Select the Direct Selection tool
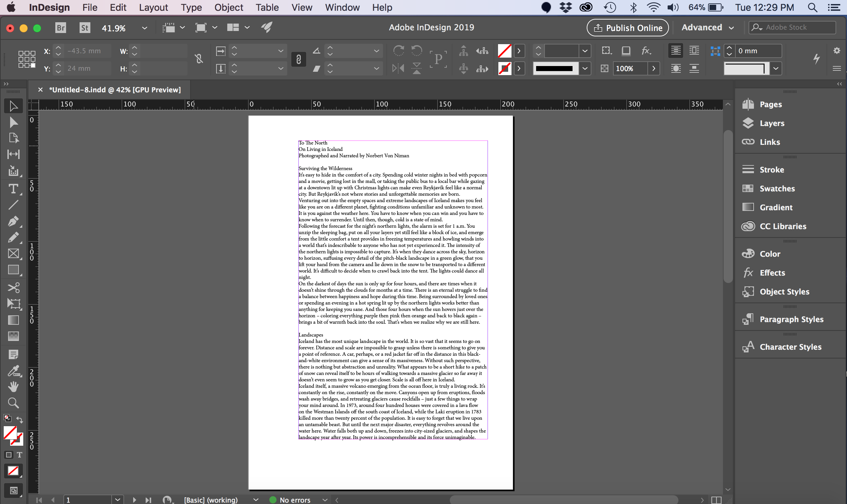 13,122
